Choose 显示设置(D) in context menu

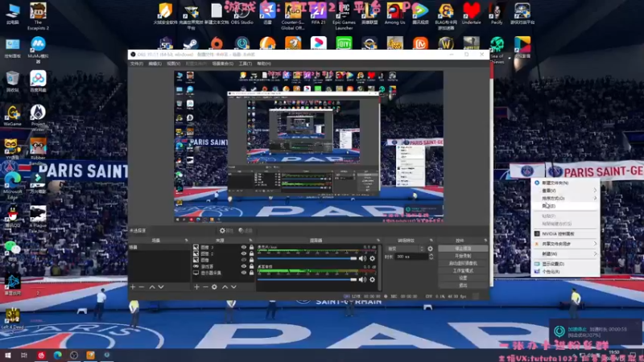[566, 264]
